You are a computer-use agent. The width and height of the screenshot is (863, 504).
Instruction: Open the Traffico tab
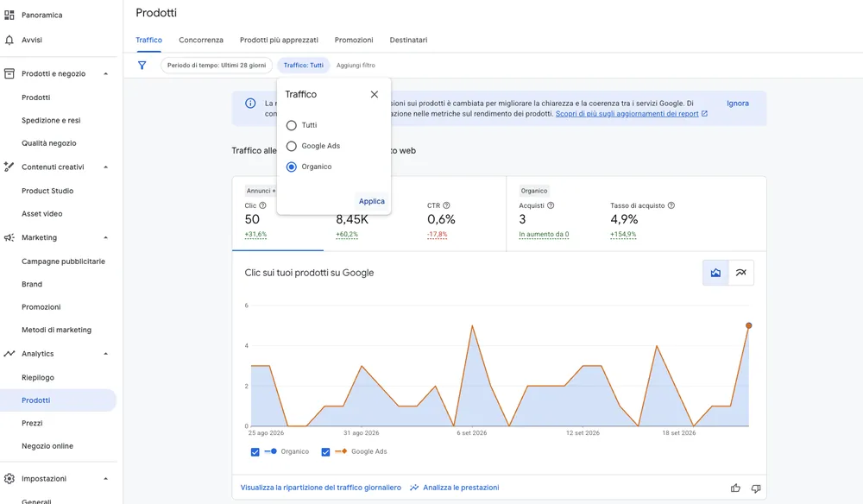point(148,41)
